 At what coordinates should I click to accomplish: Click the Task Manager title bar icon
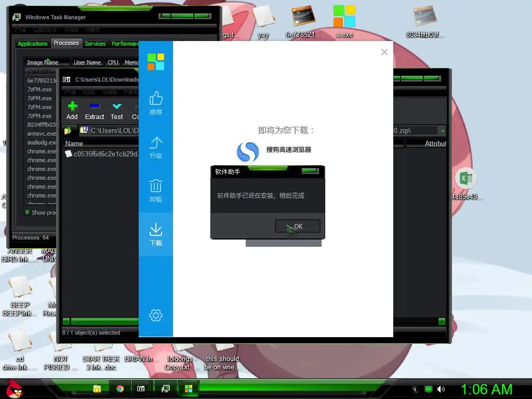click(x=17, y=17)
